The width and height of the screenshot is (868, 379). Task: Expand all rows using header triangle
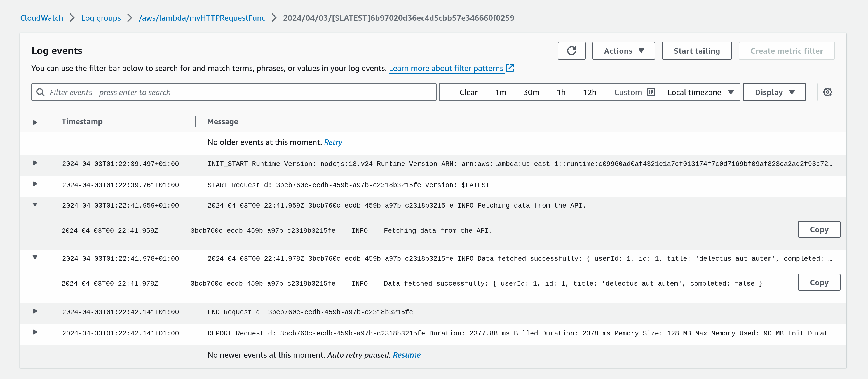35,122
